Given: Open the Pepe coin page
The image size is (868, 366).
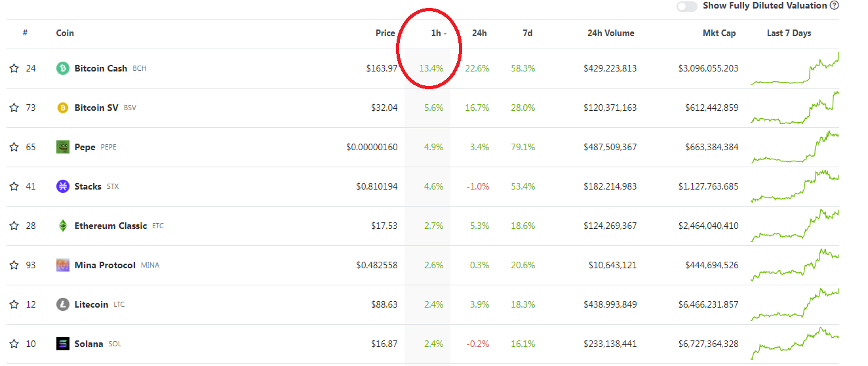Looking at the screenshot, I should pos(85,147).
